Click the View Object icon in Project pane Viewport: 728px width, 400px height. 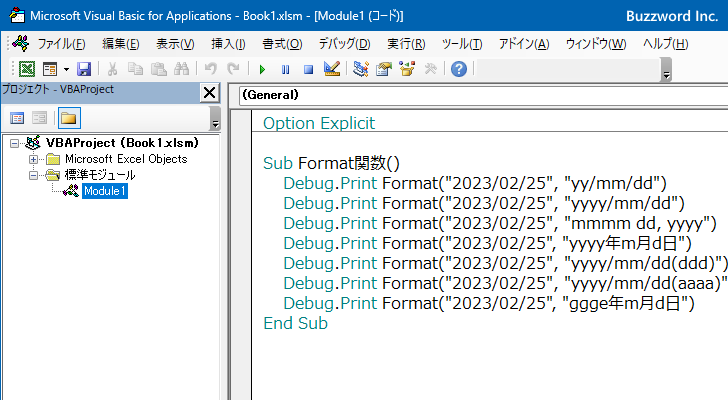[39, 118]
